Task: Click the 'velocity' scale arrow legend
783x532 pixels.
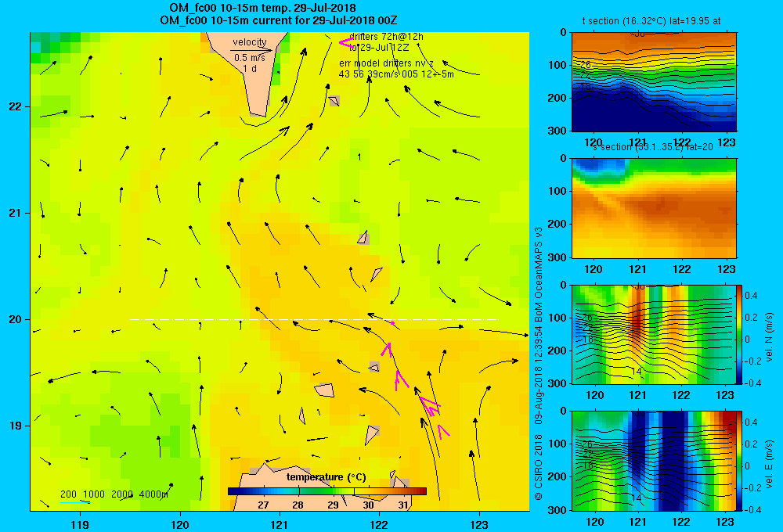Action: (x=251, y=50)
